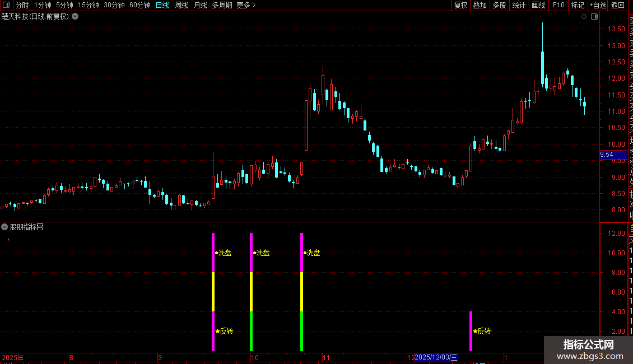633x364 pixels.
Task: Click the 13.50 price axis label
Action: pos(616,29)
